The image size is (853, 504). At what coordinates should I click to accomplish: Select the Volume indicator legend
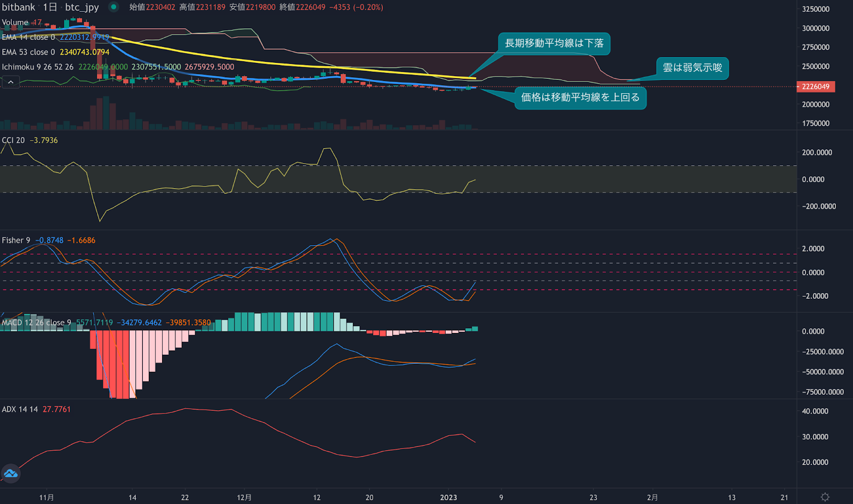pos(15,22)
